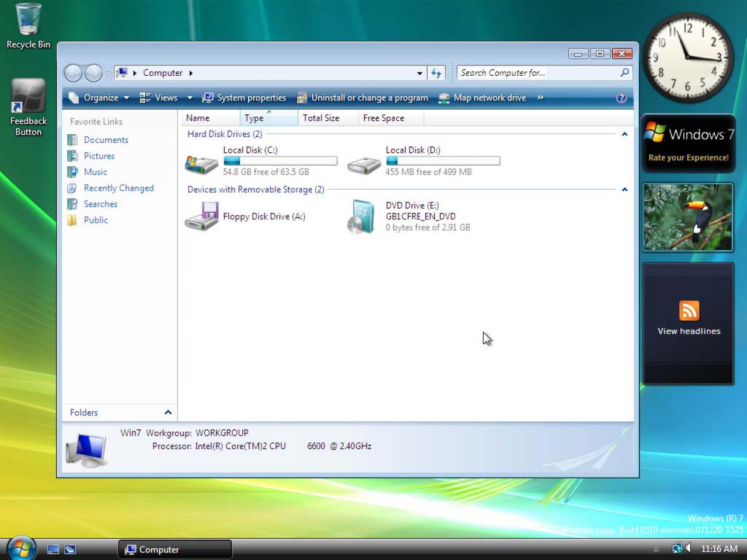The image size is (747, 560).
Task: Click in the Search Computer field
Action: [x=538, y=73]
